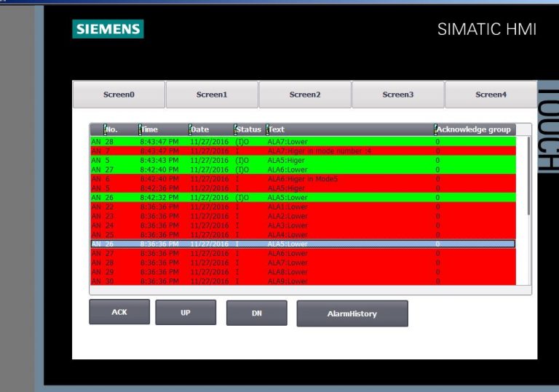Sort alarms by No. column header

coord(111,129)
